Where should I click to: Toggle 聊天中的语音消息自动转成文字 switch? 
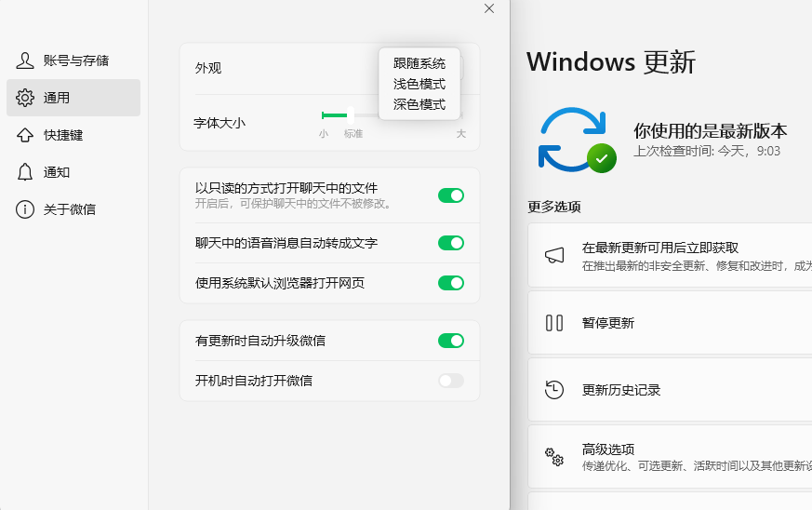click(450, 243)
